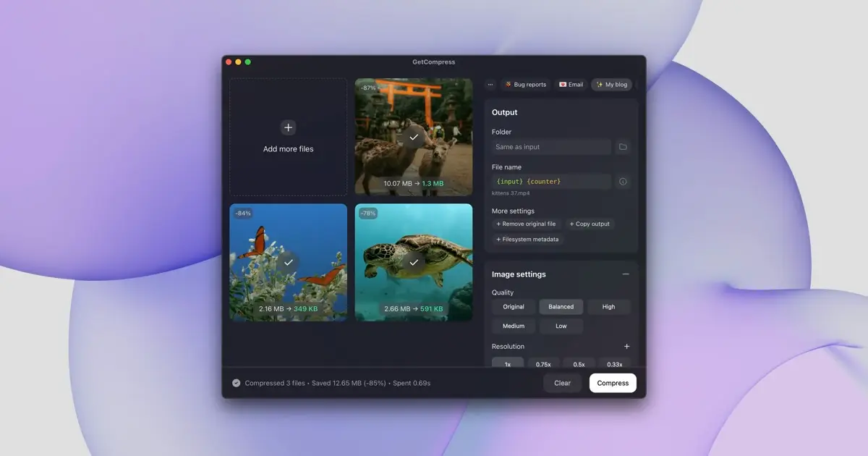Click checkmark on the turtle photo
Image resolution: width=868 pixels, height=456 pixels.
pos(414,262)
